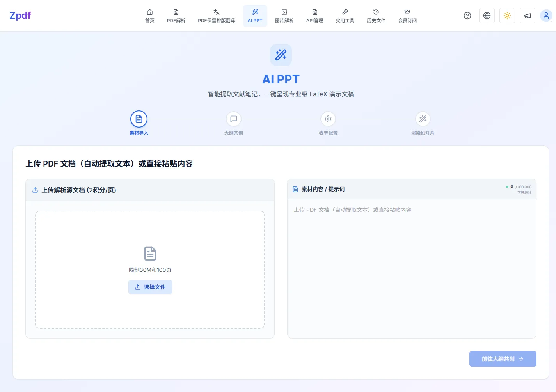Open PDF保留排版翻译 translation page
556x392 pixels.
pyautogui.click(x=216, y=16)
